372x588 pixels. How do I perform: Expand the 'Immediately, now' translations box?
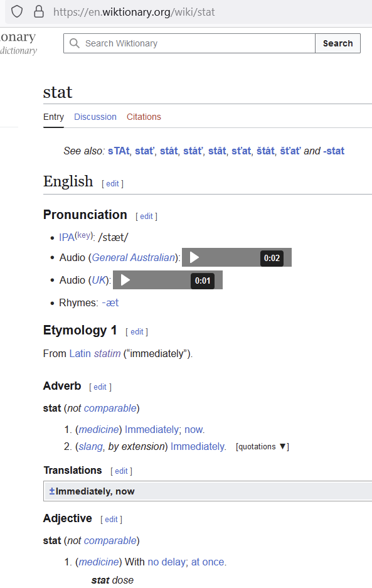click(208, 491)
